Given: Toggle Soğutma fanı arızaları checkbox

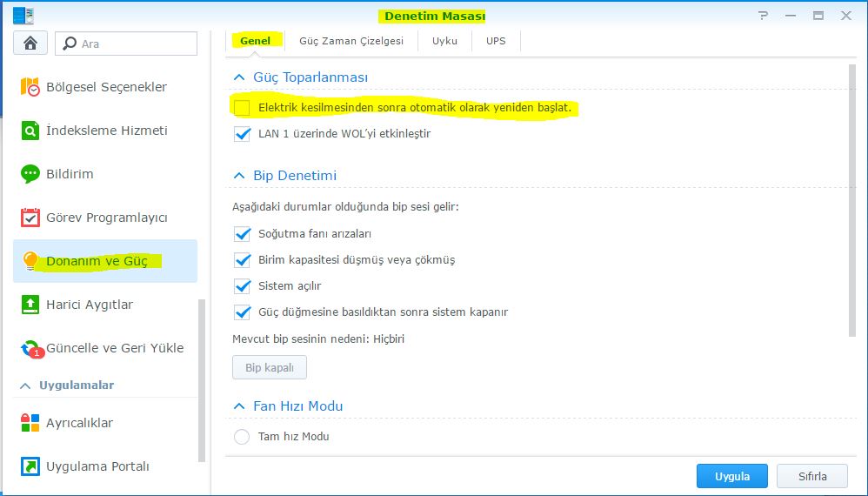Looking at the screenshot, I should (242, 234).
